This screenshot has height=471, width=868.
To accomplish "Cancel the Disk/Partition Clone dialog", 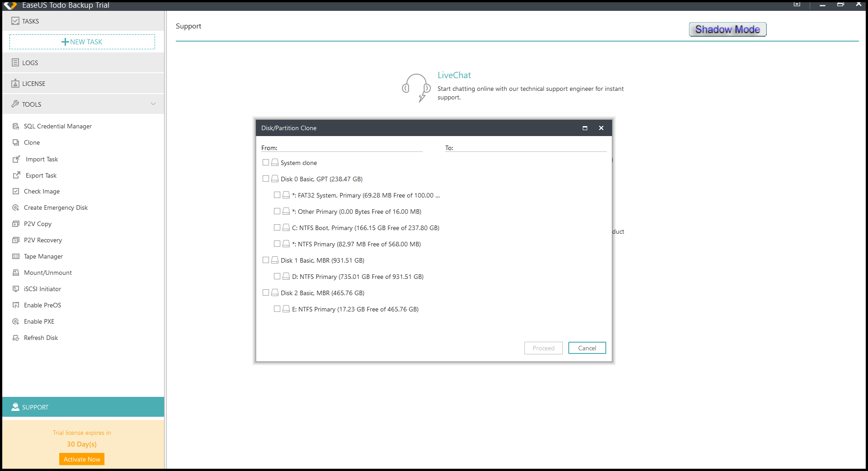I will [x=587, y=348].
